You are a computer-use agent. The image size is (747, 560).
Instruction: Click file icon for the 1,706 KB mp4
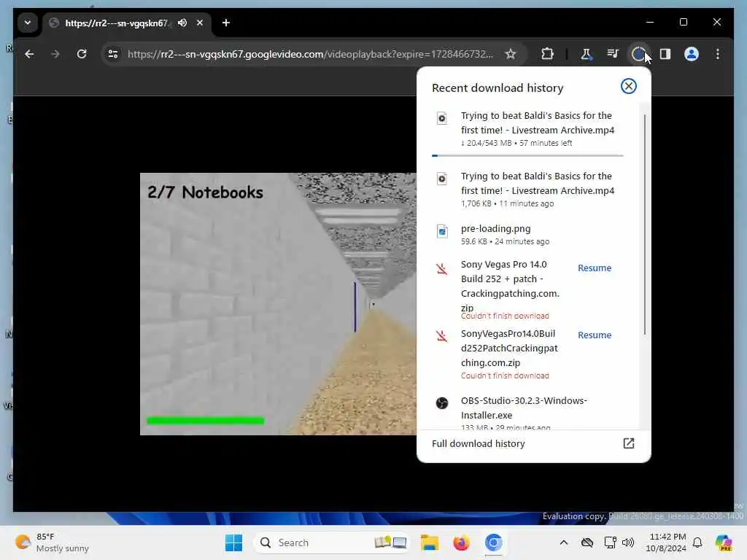pos(441,179)
